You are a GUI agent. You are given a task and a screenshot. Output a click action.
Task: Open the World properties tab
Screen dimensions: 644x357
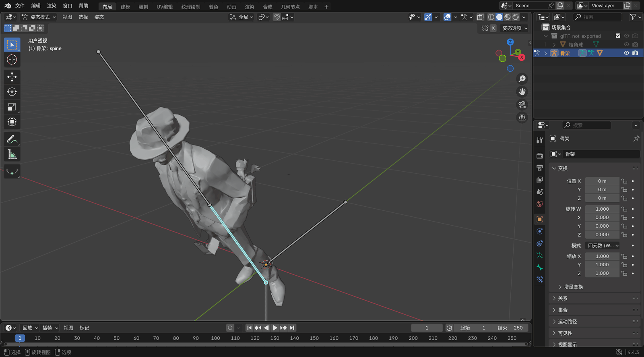[540, 204]
